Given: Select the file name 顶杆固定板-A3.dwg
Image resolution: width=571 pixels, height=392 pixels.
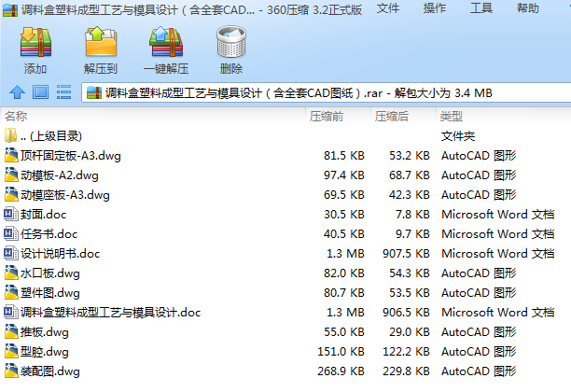Looking at the screenshot, I should (71, 156).
